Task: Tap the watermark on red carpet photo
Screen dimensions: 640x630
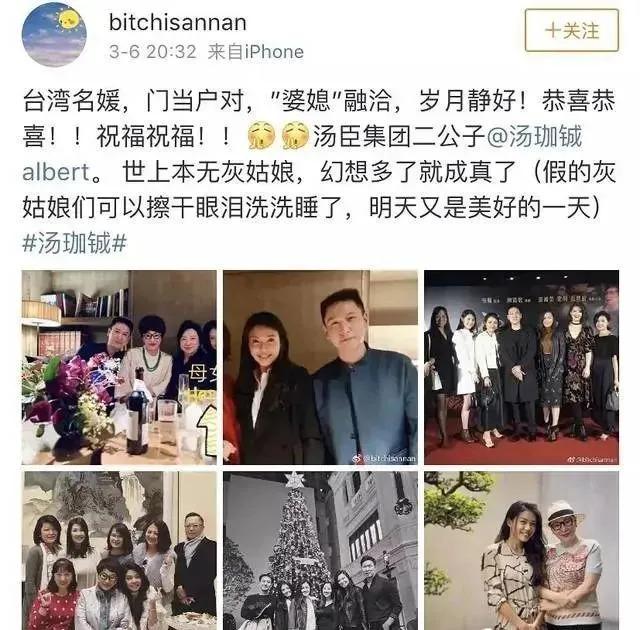Action: 592,459
